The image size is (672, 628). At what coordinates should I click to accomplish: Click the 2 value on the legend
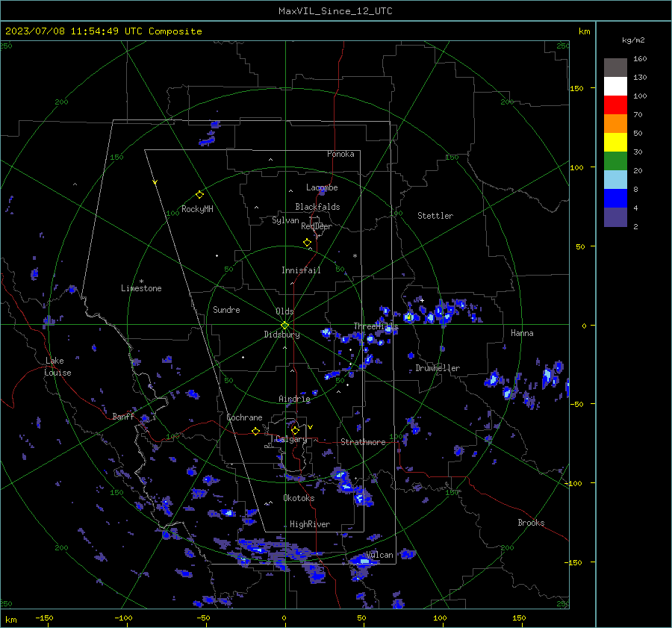tap(635, 227)
